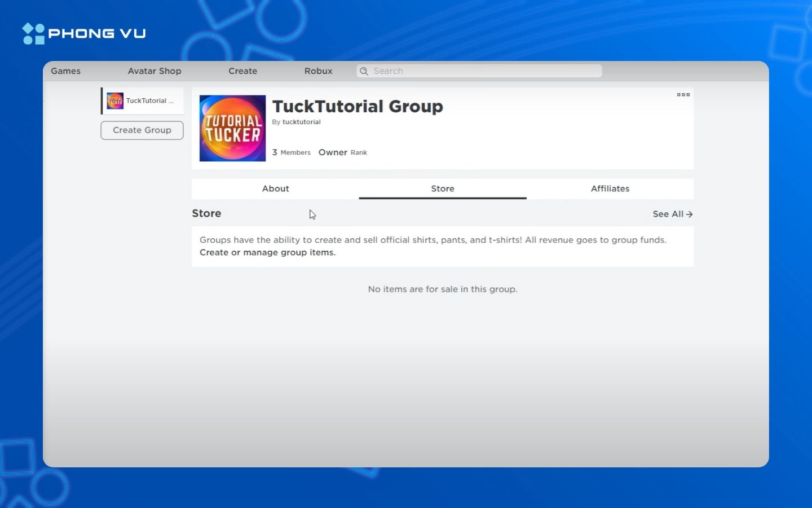Open Create or manage group items link

[267, 253]
